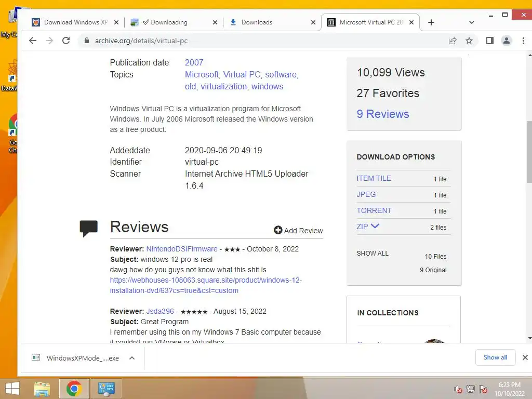Close the Microsoft Virtual PC tab
The width and height of the screenshot is (532, 399).
(x=411, y=22)
